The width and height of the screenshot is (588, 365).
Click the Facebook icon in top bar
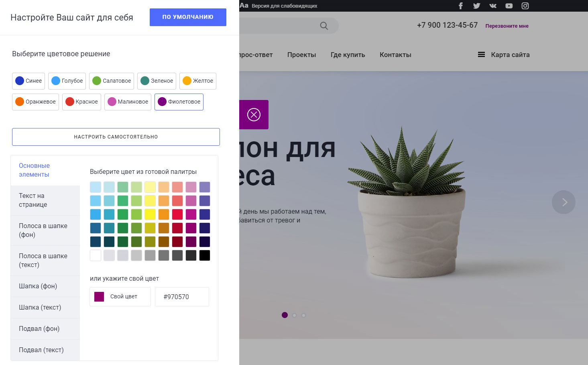tap(460, 6)
